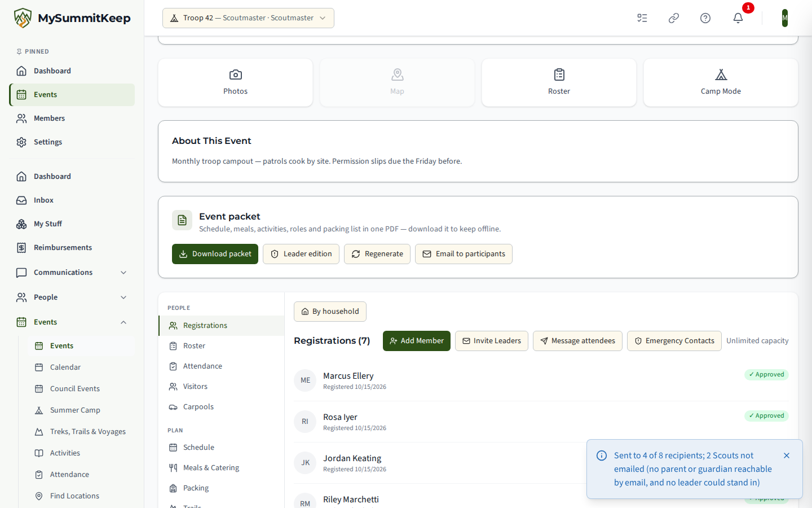Click Invite Leaders
The image size is (812, 508).
coord(492,341)
